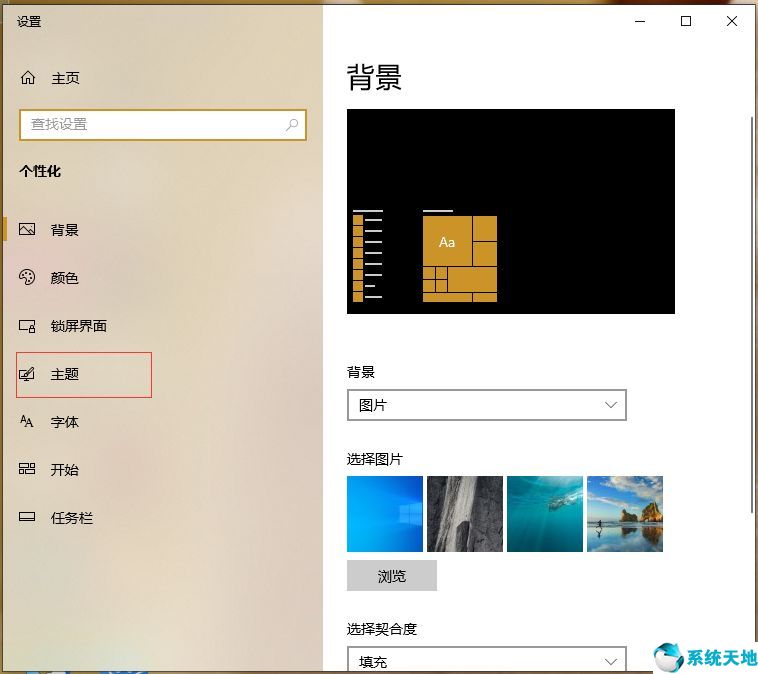Open the 字体 fonts page
Image resolution: width=758 pixels, height=674 pixels.
[x=64, y=422]
